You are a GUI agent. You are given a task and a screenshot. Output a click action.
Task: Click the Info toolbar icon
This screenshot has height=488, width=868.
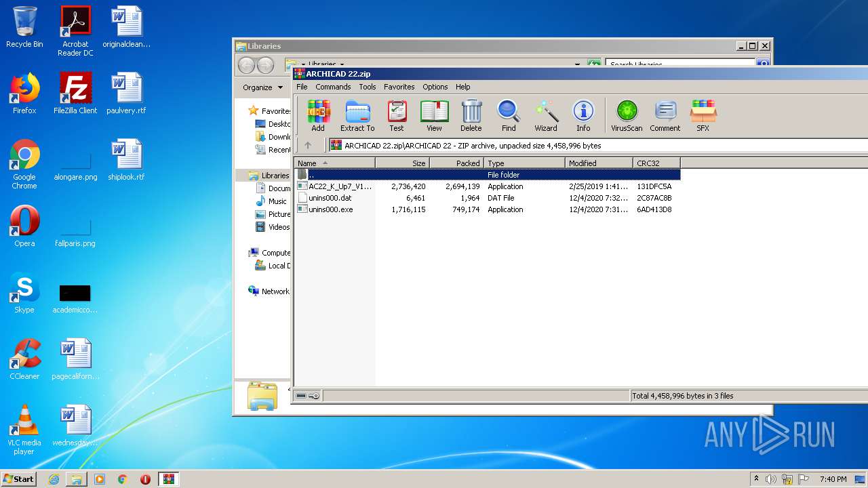coord(583,115)
